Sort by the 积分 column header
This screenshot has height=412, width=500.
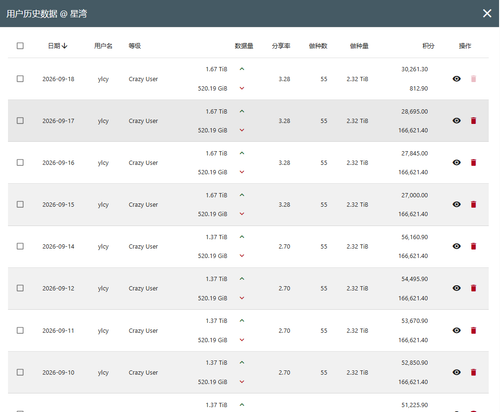428,46
